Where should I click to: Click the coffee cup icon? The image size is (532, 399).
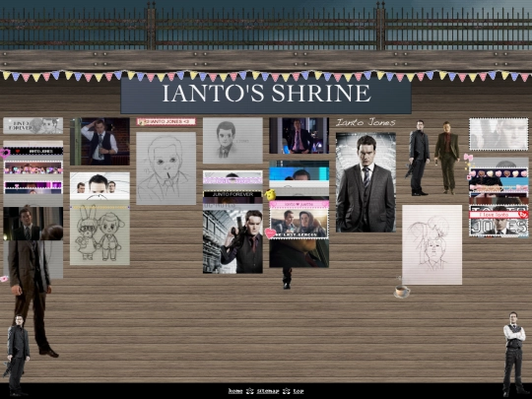pyautogui.click(x=402, y=292)
